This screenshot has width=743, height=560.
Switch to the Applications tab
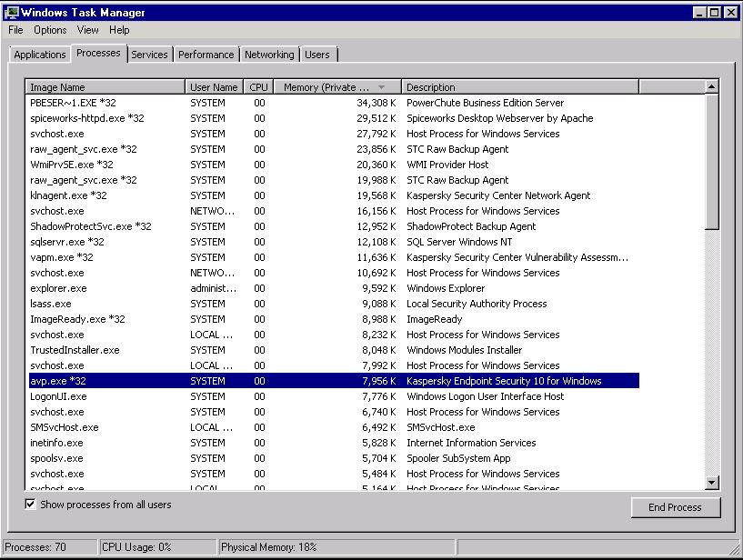pyautogui.click(x=39, y=55)
